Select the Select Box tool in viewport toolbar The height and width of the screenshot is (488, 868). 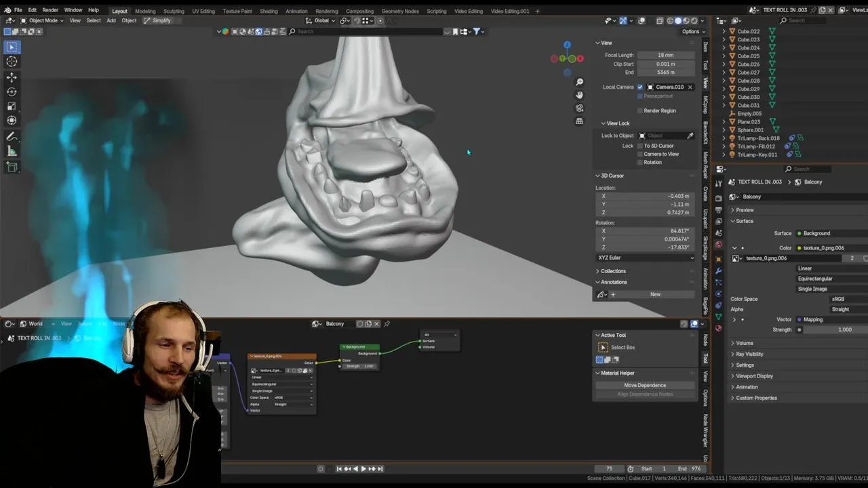(x=12, y=47)
